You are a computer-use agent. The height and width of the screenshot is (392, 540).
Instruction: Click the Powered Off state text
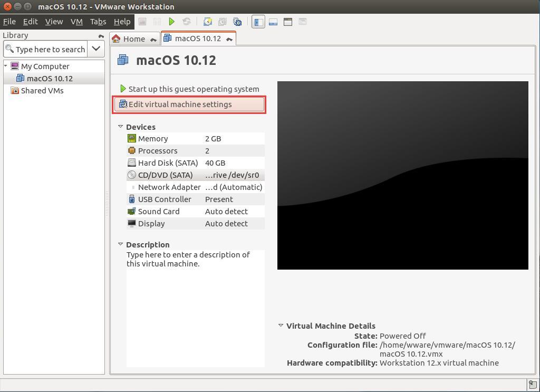click(402, 336)
